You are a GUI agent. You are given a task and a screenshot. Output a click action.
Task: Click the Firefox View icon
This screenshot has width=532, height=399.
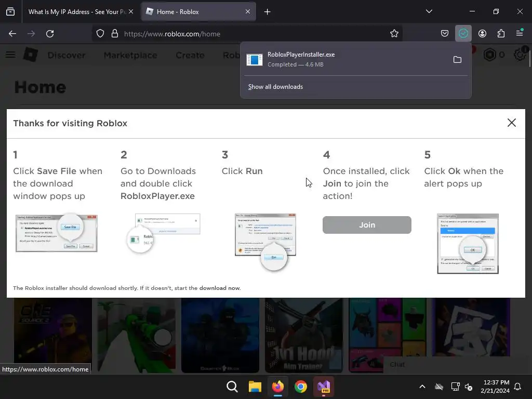point(10,11)
